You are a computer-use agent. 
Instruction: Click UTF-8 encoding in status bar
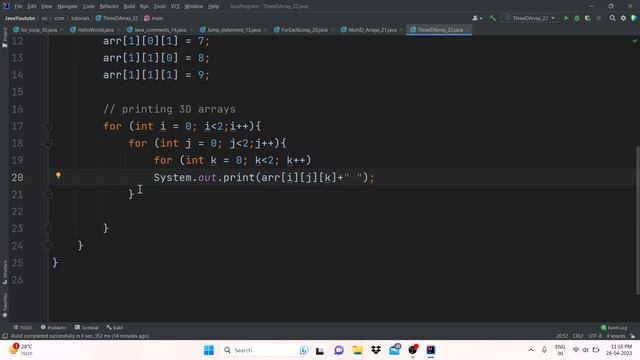coord(595,336)
